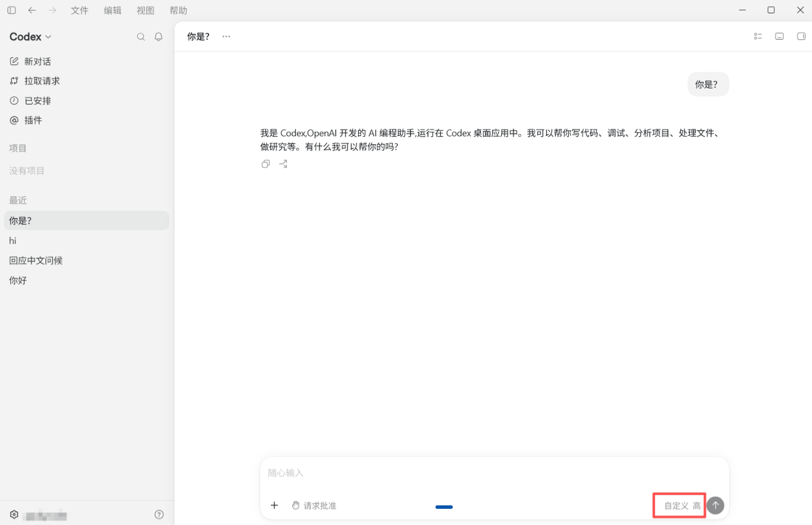This screenshot has height=525, width=812.
Task: Open the three-dot conversation options menu
Action: (226, 36)
